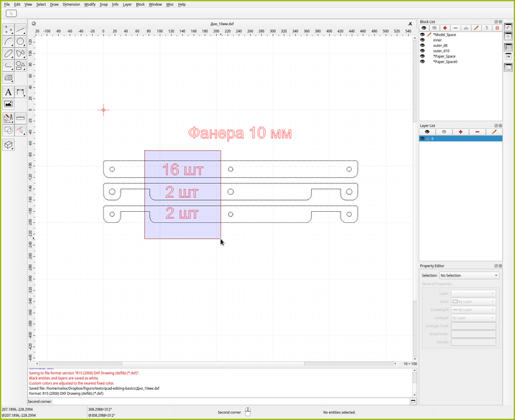Choose the Arc drawing tool
Screen dimensions: 515x420
8,42
